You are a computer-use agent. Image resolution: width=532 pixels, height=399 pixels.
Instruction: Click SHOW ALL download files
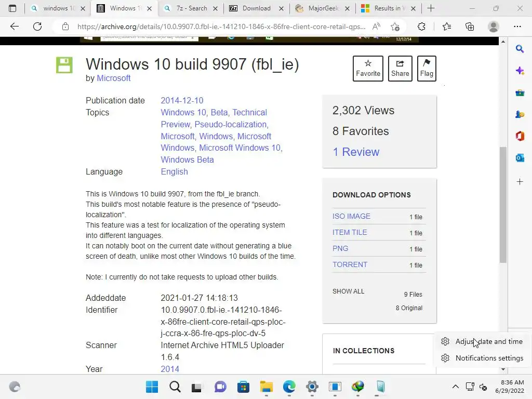[348, 291]
